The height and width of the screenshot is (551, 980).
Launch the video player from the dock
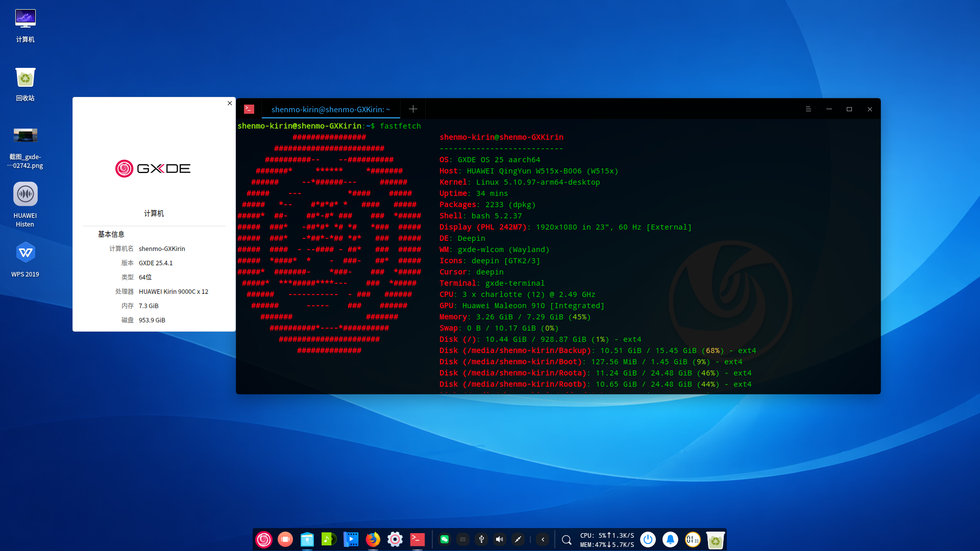[351, 539]
